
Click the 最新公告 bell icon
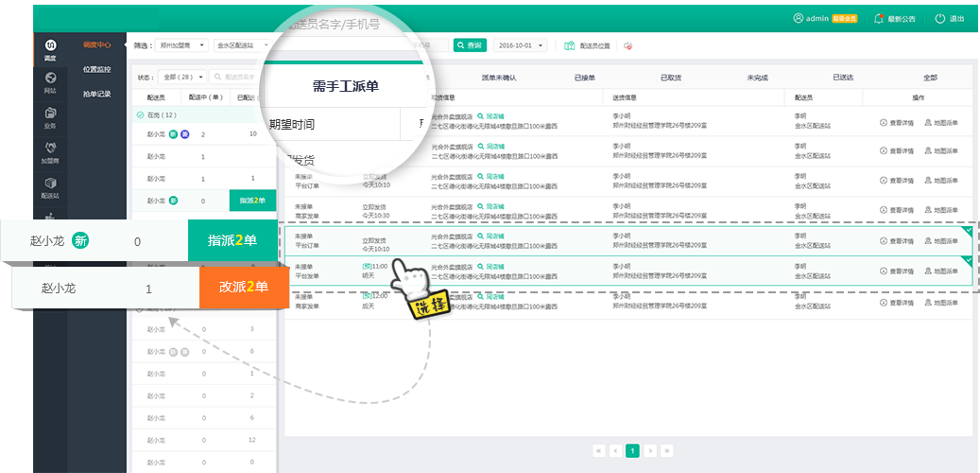click(879, 18)
